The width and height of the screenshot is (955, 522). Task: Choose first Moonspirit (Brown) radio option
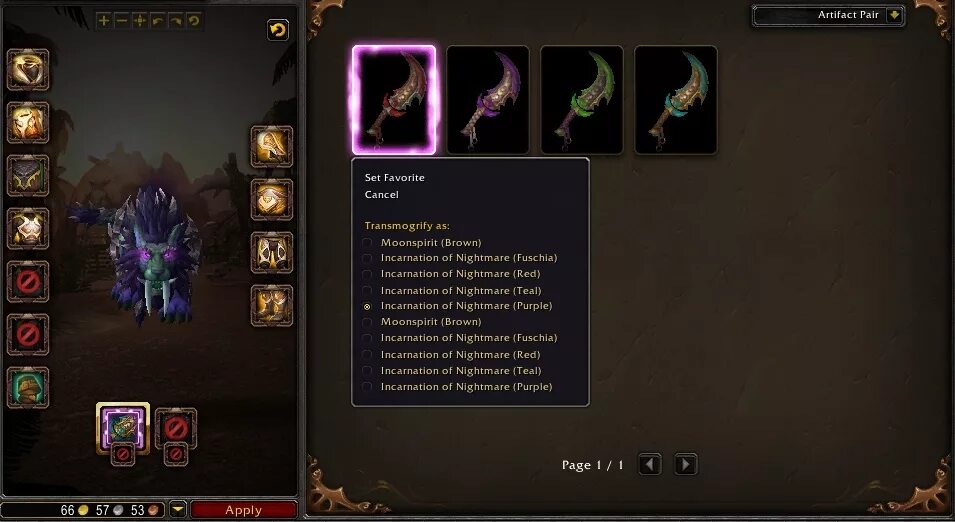(x=367, y=243)
